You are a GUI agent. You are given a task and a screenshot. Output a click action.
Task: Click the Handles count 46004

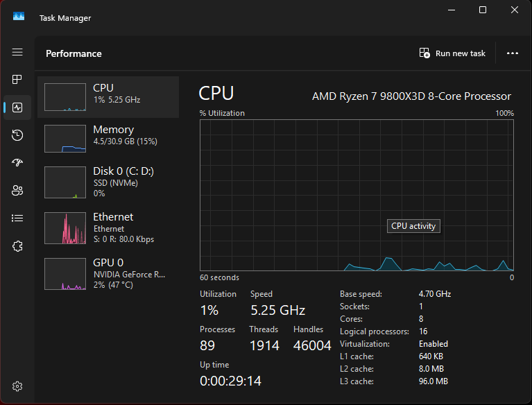(x=312, y=345)
